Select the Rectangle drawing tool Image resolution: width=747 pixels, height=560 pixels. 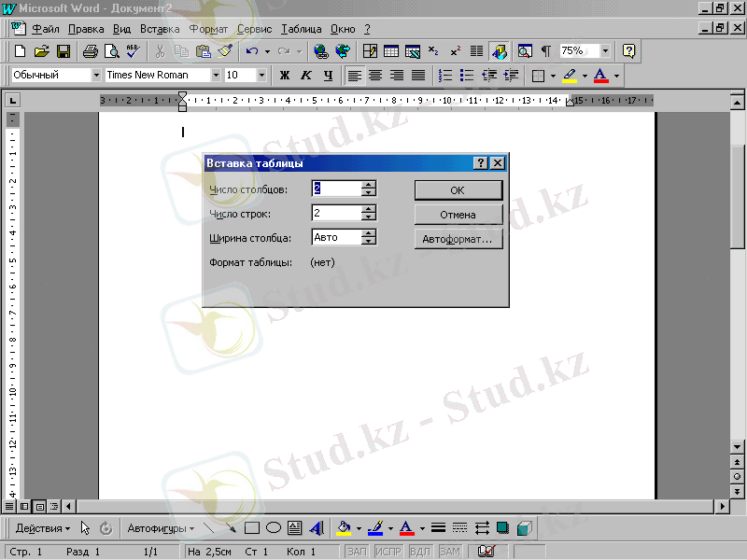(251, 528)
